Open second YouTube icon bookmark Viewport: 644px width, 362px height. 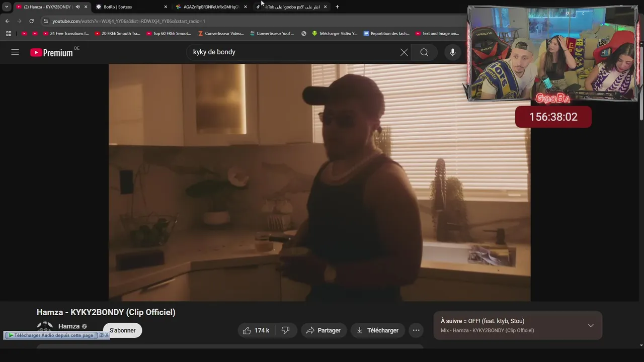[x=35, y=34]
